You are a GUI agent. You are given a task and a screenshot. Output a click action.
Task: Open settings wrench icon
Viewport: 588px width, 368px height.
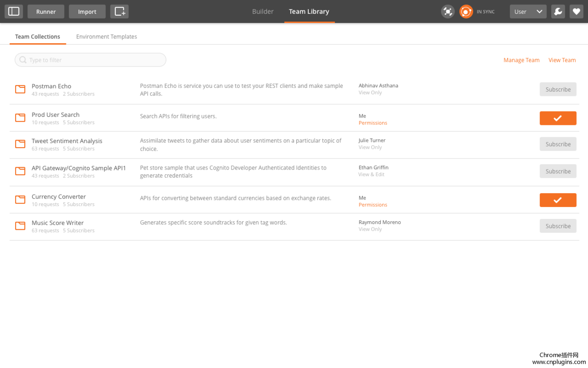pyautogui.click(x=558, y=11)
